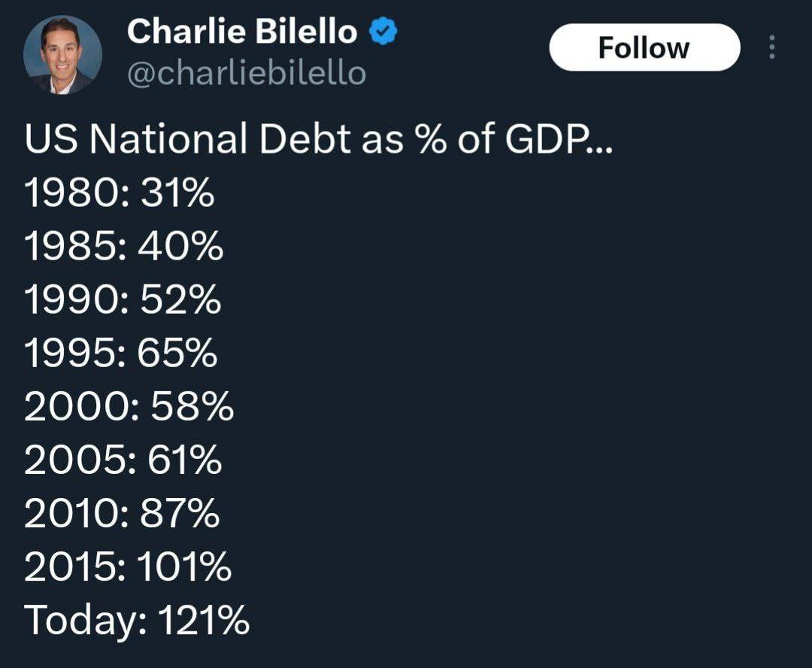This screenshot has width=812, height=668.
Task: Select the '1995: 65%' line
Action: tap(120, 353)
